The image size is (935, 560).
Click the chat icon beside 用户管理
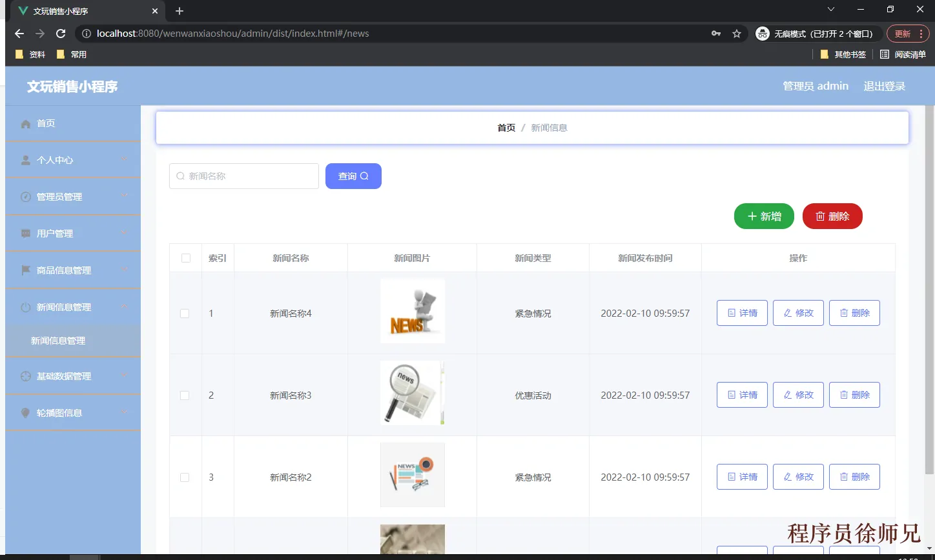(x=26, y=234)
